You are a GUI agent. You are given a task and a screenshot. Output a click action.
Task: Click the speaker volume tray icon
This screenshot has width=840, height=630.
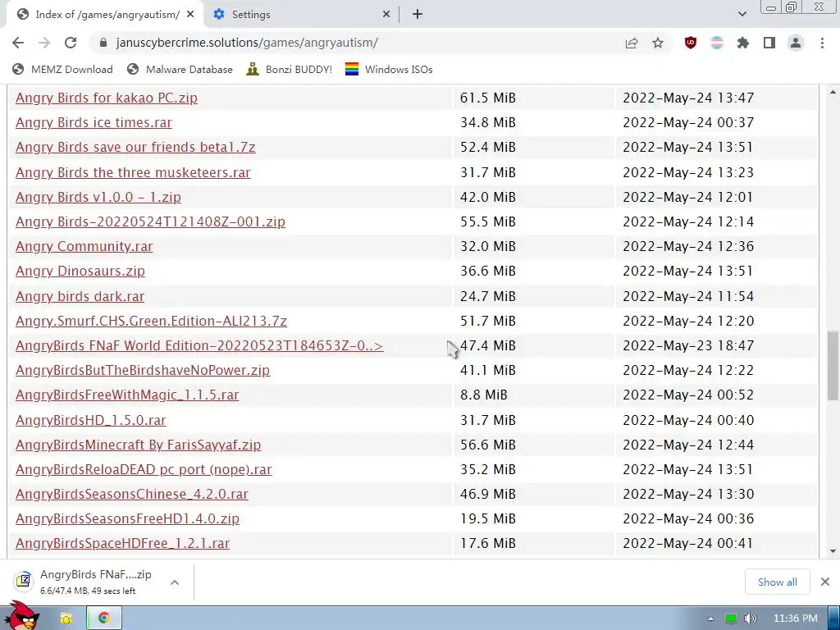point(751,619)
